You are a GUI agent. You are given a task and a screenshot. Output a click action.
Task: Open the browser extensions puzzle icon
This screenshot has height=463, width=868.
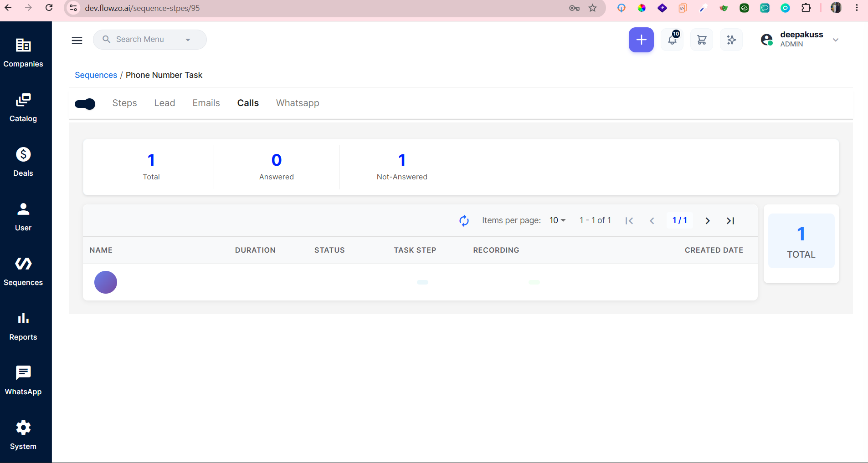click(806, 8)
